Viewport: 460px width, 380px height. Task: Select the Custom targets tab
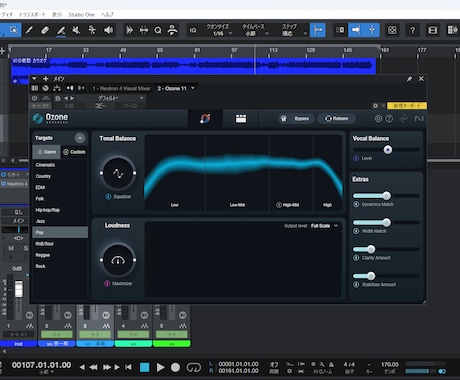[74, 152]
